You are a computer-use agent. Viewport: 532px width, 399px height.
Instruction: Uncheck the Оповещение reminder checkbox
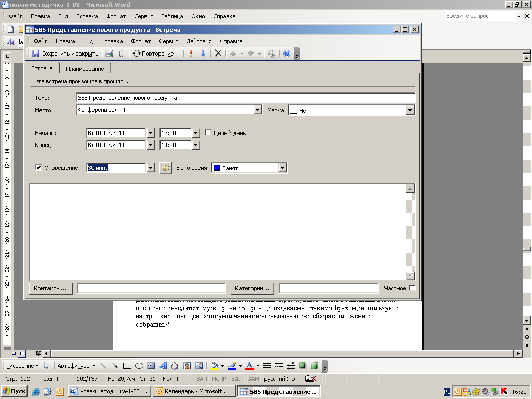(x=38, y=168)
